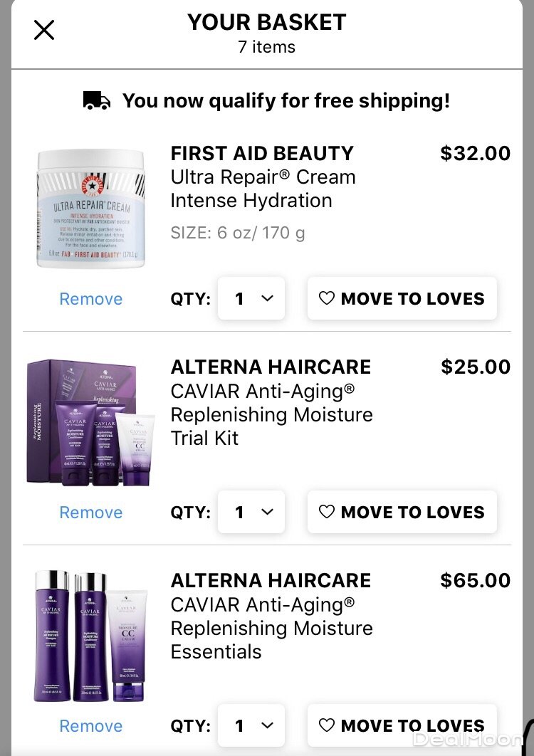
Task: Click the free shipping truck icon
Action: click(x=97, y=101)
